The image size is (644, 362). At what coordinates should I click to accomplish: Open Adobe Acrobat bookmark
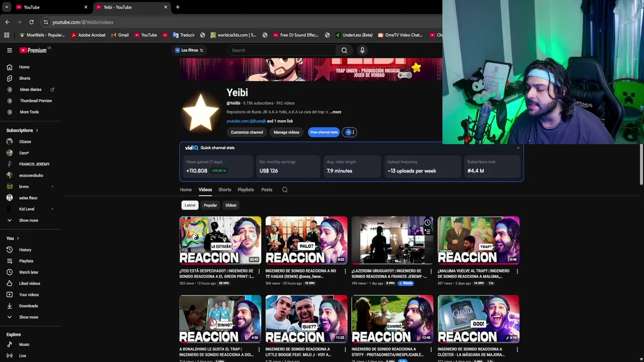(88, 35)
